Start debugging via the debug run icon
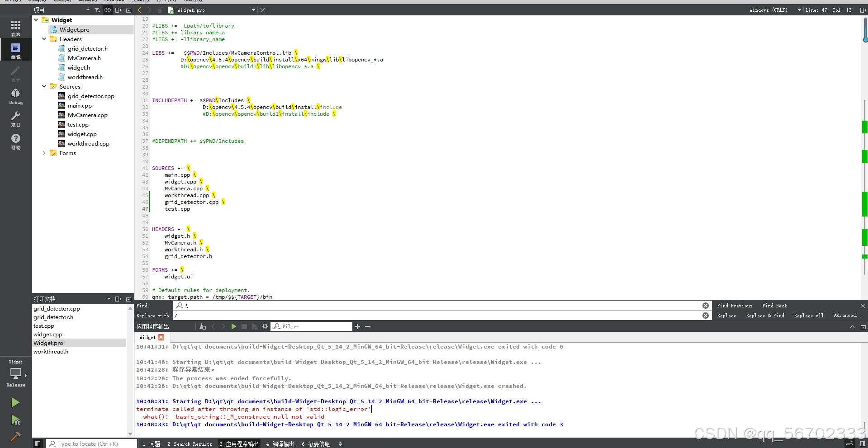 (15, 420)
